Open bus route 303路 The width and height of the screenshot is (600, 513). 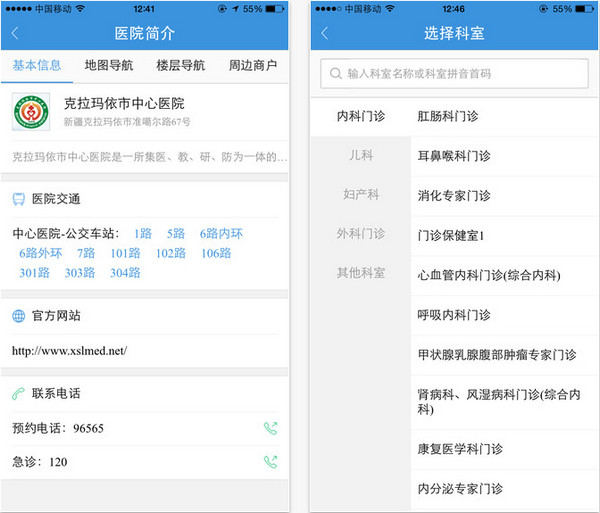pyautogui.click(x=80, y=273)
